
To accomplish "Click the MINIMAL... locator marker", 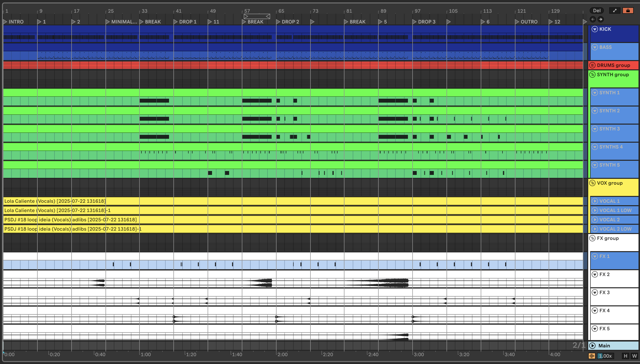I will point(121,22).
